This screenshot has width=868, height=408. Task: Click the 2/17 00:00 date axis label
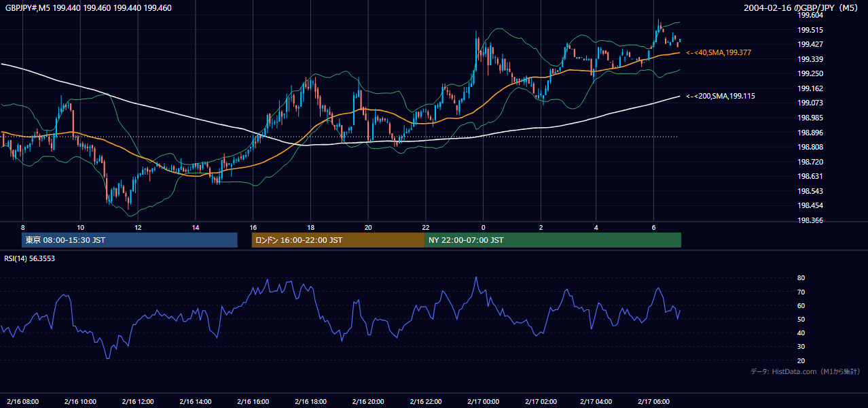(483, 401)
